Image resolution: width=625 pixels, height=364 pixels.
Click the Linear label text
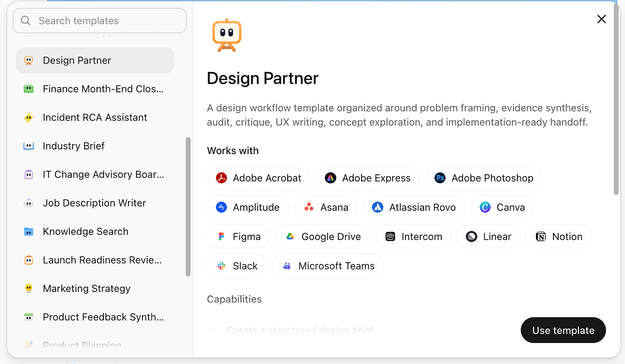(x=497, y=237)
